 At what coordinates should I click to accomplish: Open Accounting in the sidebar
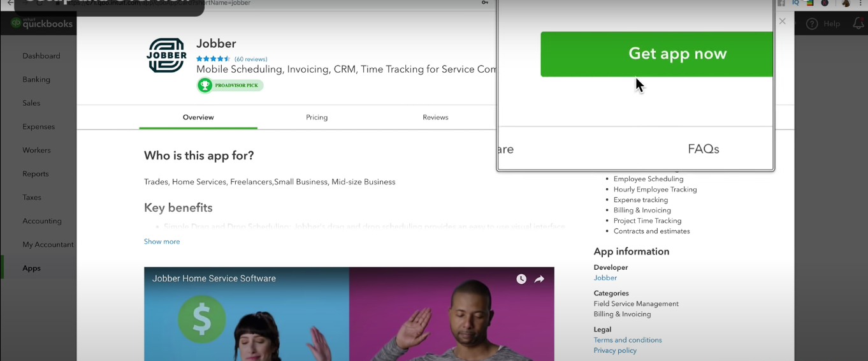click(x=42, y=221)
